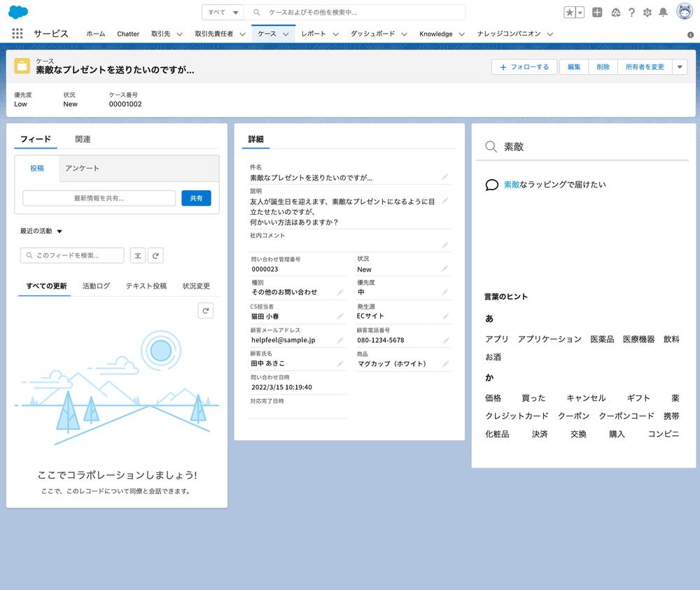Click the このフィードを検索 input field

coord(72,255)
